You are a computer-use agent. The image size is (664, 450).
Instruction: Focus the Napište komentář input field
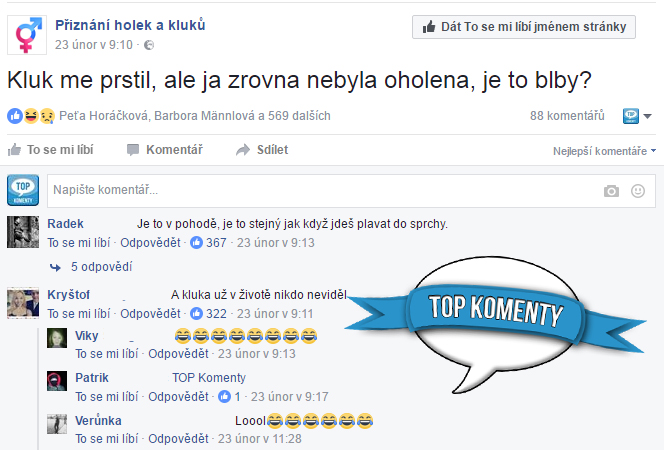pyautogui.click(x=324, y=190)
